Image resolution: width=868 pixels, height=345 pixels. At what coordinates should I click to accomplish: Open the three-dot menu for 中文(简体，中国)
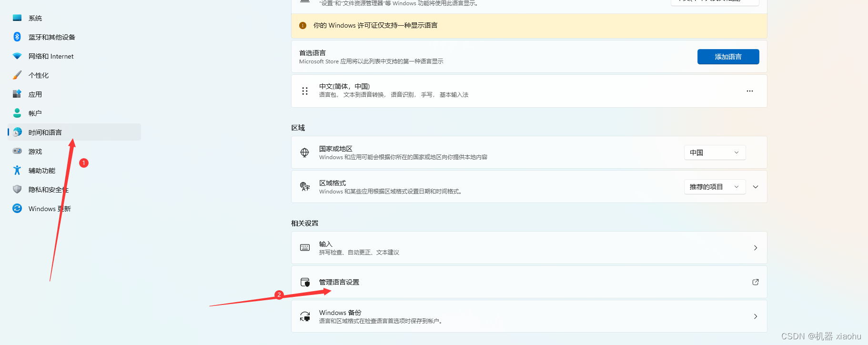750,91
